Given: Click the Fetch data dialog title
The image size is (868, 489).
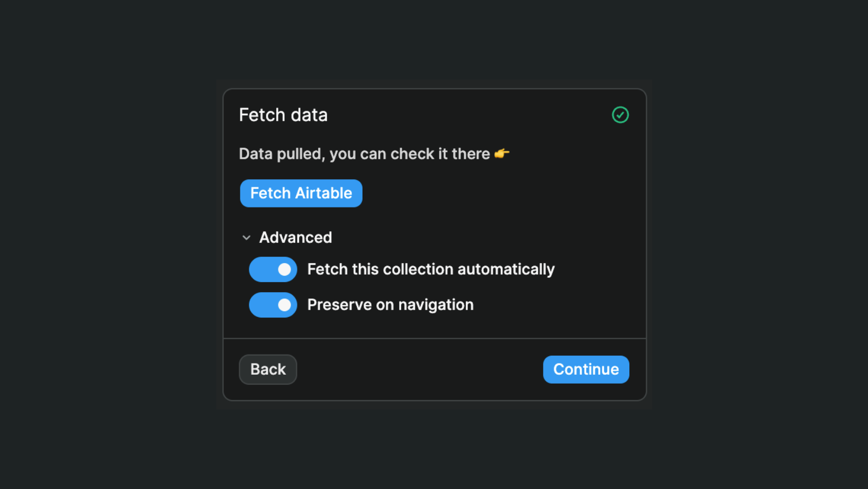Looking at the screenshot, I should (283, 114).
